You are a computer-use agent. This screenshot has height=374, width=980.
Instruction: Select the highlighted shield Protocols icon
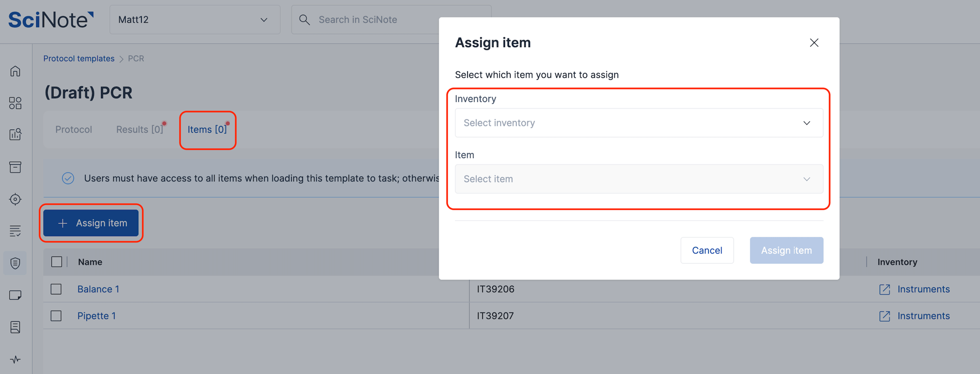(15, 263)
